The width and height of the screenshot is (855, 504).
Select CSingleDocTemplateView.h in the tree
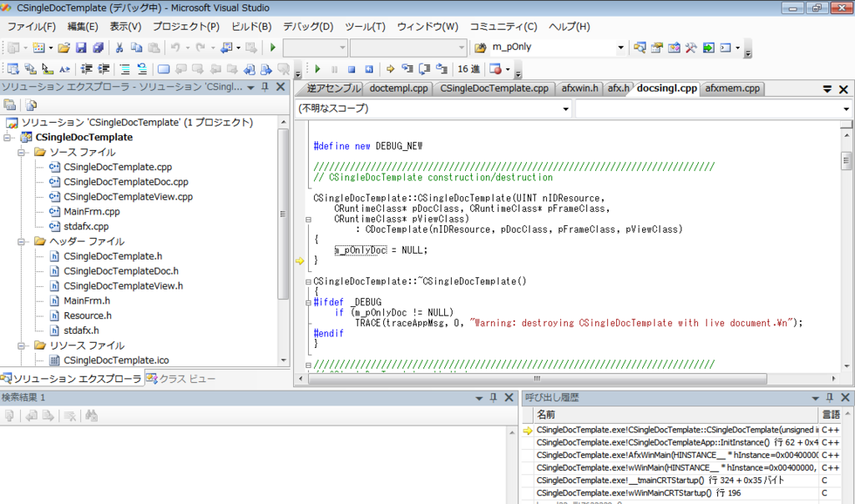click(124, 286)
